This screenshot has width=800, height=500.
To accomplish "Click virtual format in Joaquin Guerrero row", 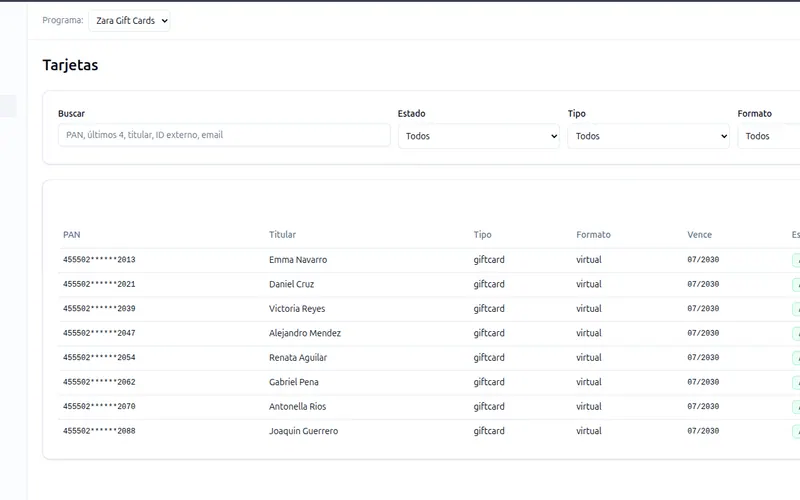I will pyautogui.click(x=589, y=431).
